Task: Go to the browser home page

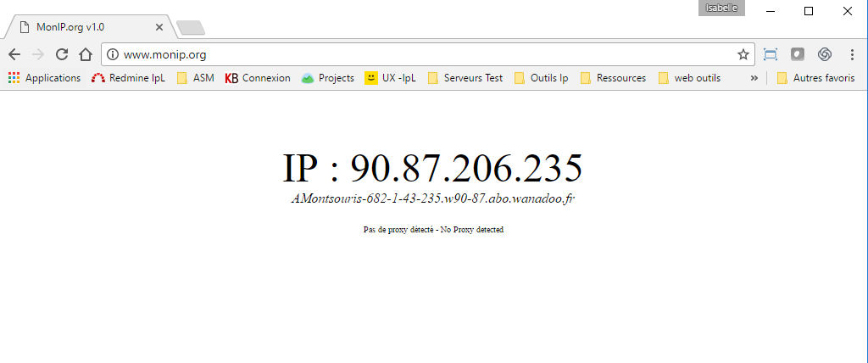Action: (85, 54)
